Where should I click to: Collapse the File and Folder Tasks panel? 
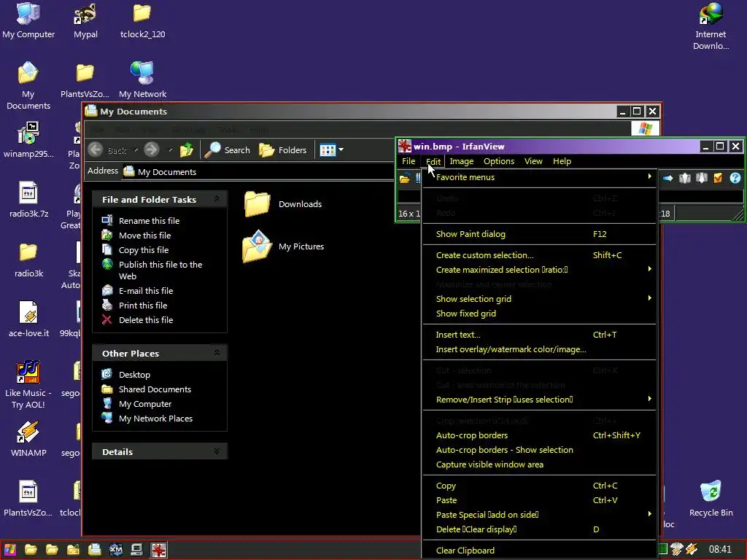(217, 199)
